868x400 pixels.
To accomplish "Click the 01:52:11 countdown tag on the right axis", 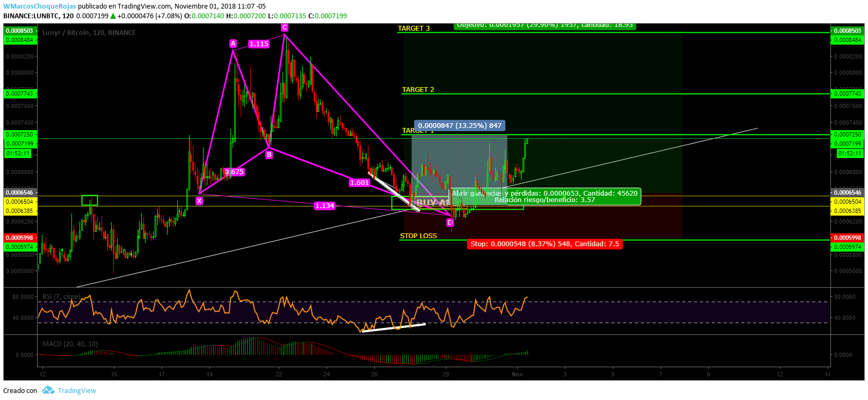I will coord(850,154).
